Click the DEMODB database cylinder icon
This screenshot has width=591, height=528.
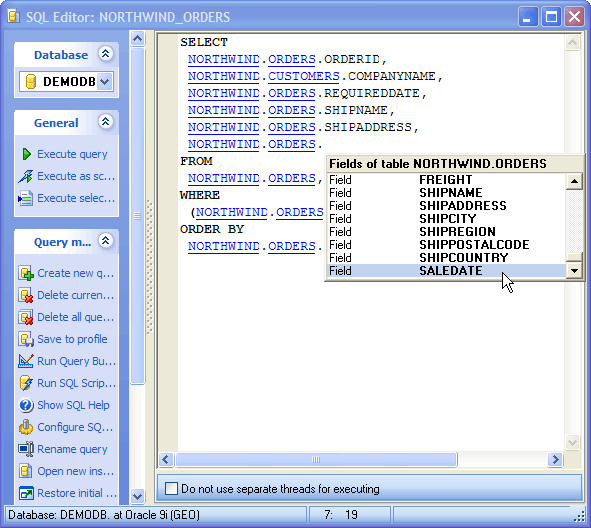[31, 81]
